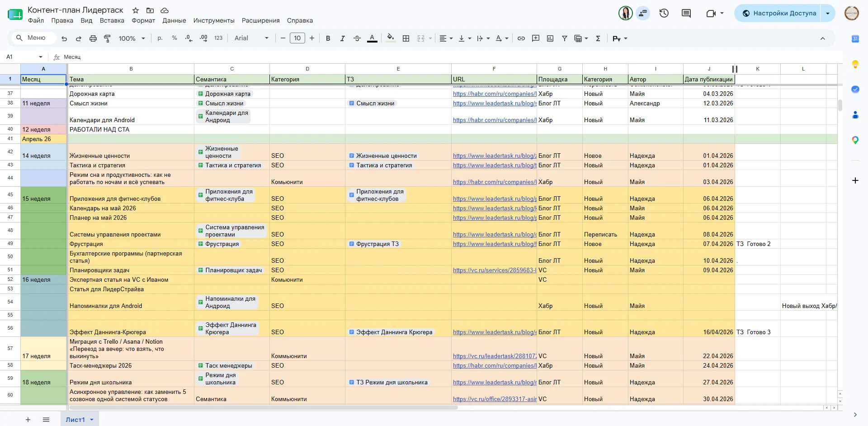Open the comments history icon

coord(686,13)
